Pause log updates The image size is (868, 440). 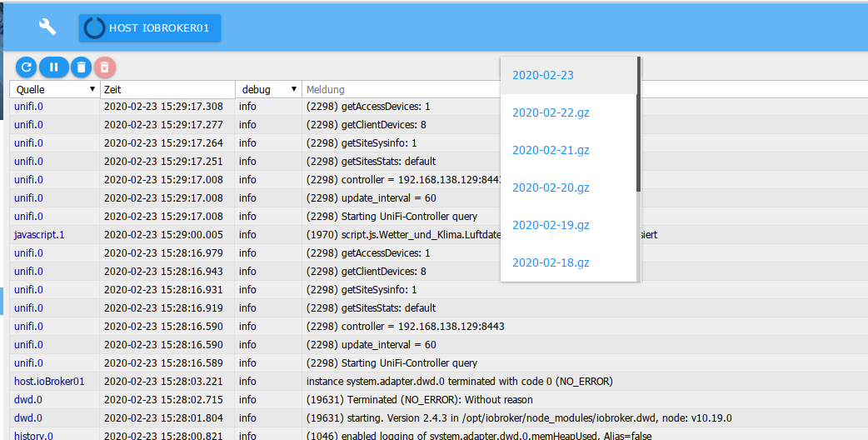53,67
